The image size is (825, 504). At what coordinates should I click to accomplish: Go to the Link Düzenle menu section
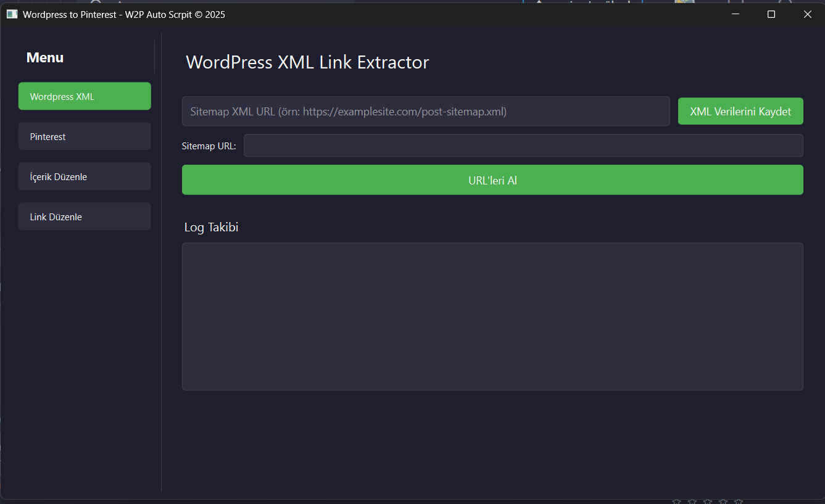click(x=85, y=217)
